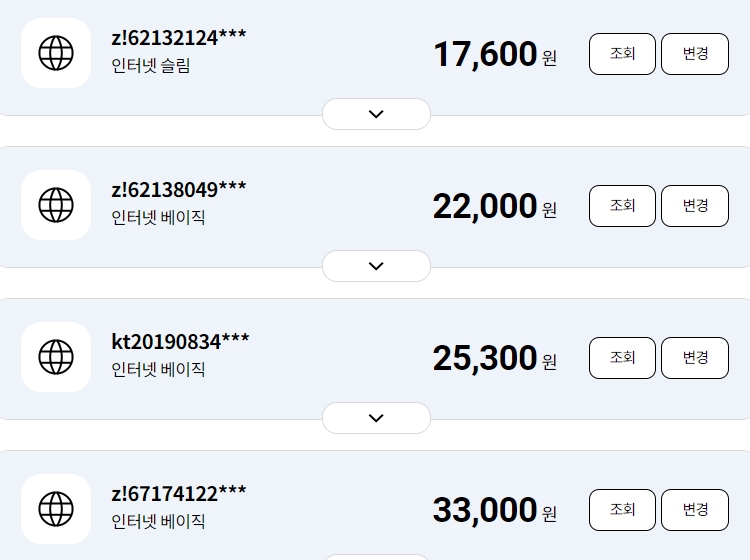Click the globe icon for z!62132124***

56,53
